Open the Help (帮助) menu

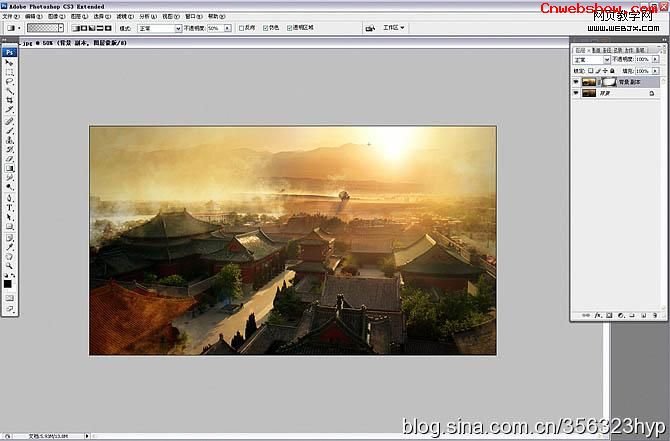pyautogui.click(x=216, y=16)
